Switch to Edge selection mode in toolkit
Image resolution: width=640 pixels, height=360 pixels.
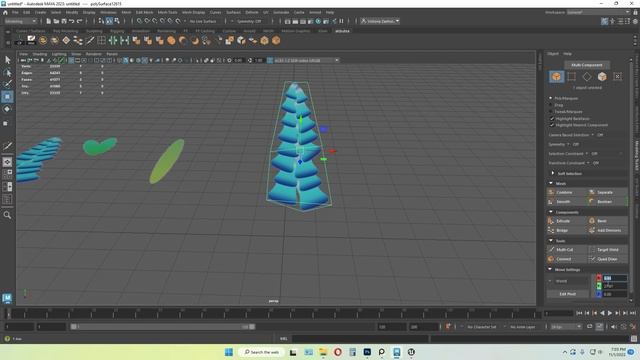[x=587, y=76]
